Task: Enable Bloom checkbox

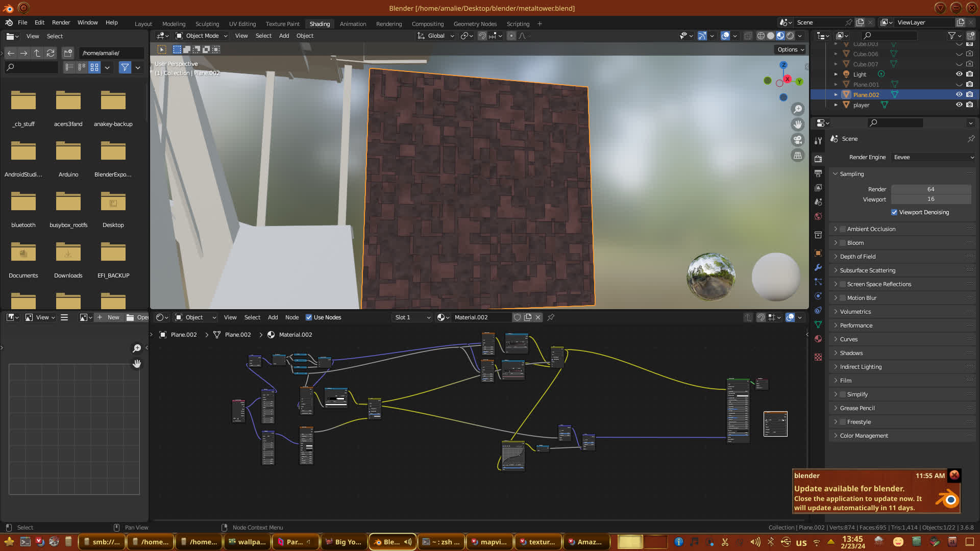Action: coord(843,243)
